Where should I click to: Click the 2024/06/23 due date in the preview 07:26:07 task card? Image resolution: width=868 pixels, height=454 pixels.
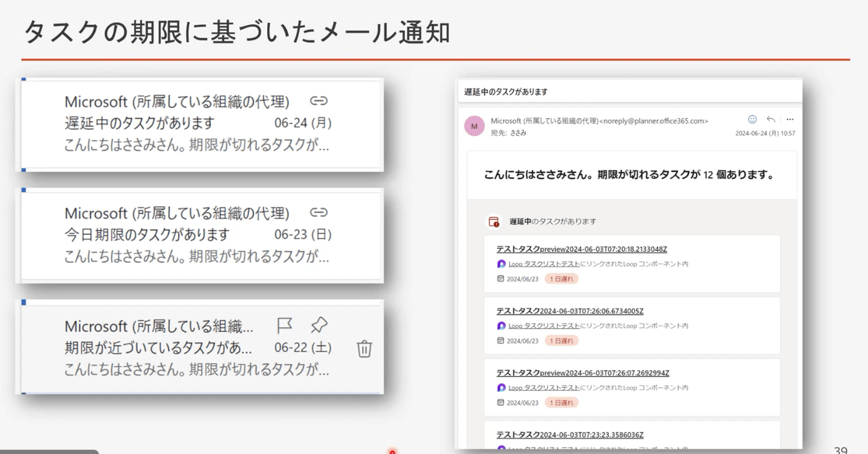(522, 403)
